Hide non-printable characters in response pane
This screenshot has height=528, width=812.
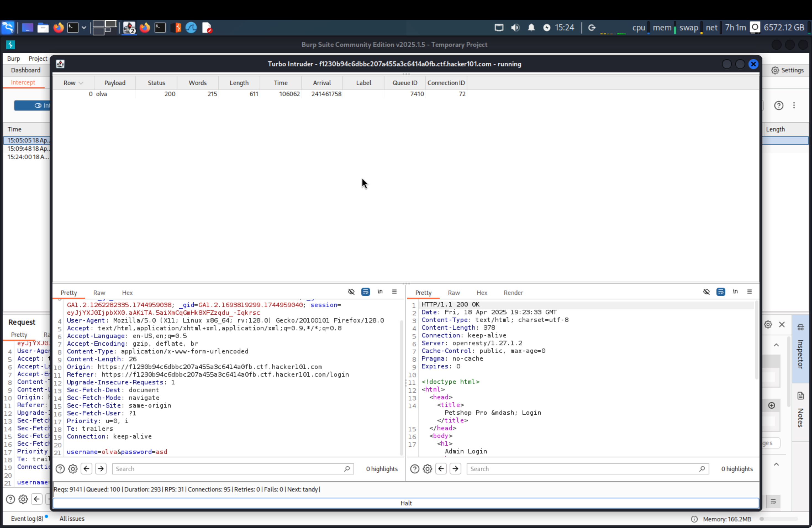706,292
